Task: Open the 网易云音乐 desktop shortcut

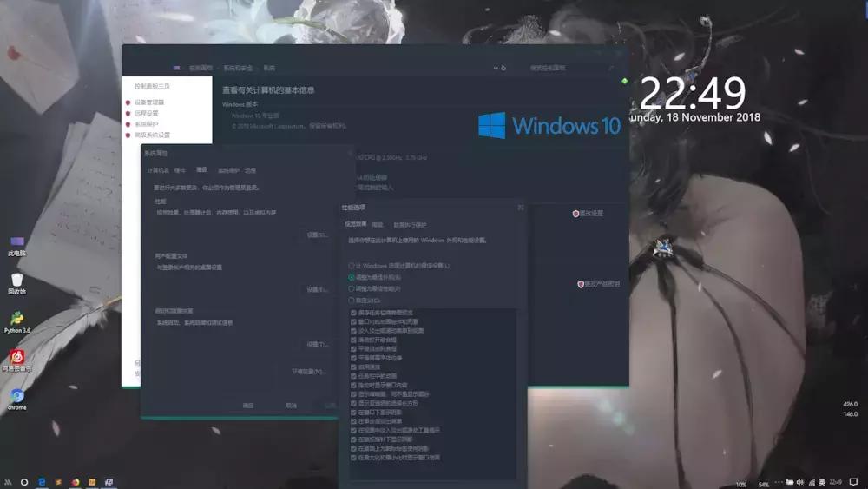Action: coord(16,360)
